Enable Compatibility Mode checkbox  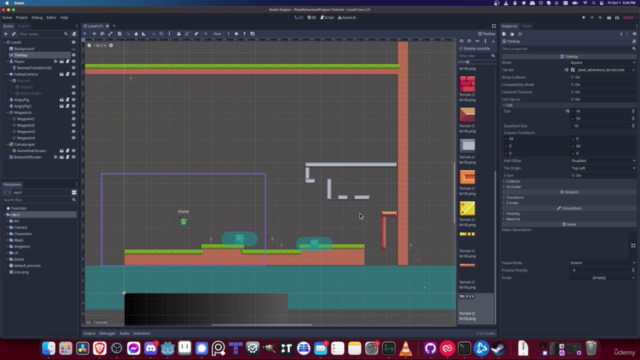[x=572, y=84]
